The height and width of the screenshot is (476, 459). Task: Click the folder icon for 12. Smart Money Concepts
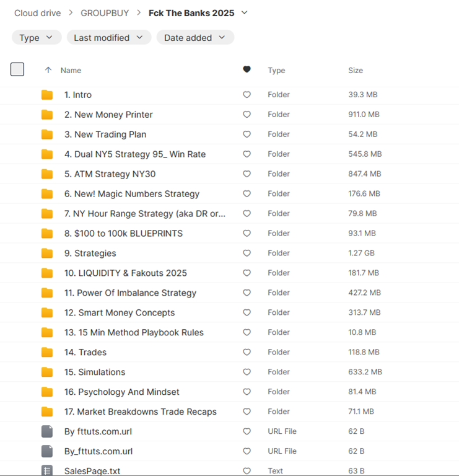(x=47, y=313)
